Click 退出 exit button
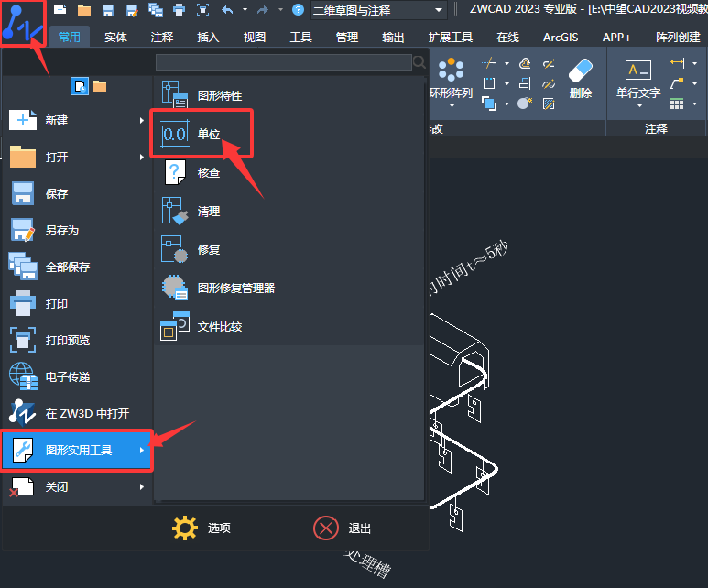 click(343, 528)
